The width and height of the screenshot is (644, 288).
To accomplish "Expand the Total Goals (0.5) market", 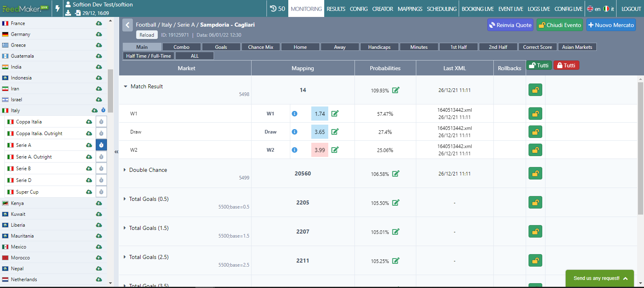I will [x=125, y=199].
